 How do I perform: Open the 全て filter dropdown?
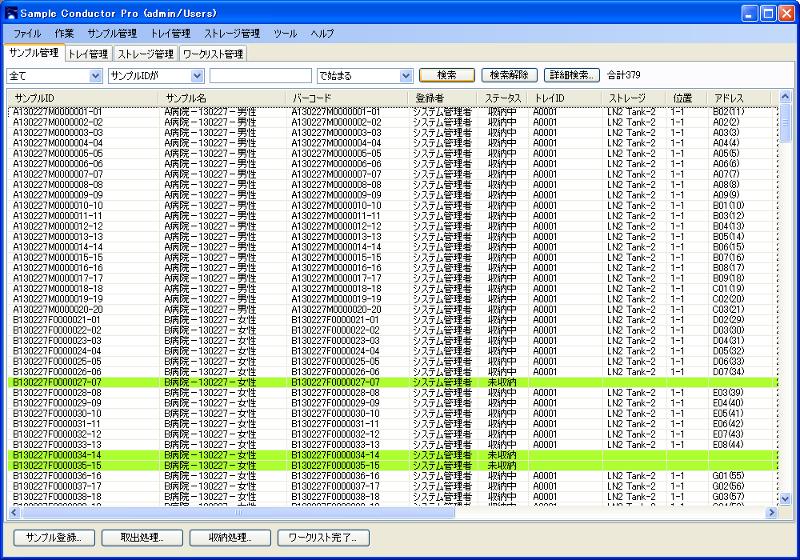point(95,75)
